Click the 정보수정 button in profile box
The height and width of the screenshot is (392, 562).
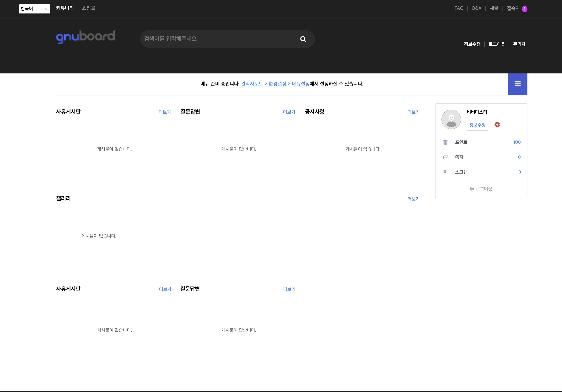pos(477,125)
